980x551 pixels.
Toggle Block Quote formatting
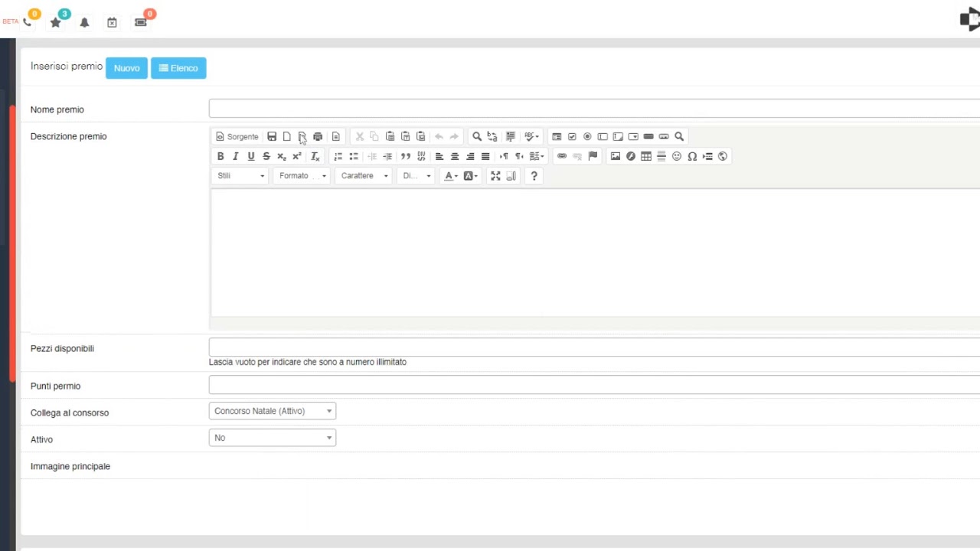406,156
